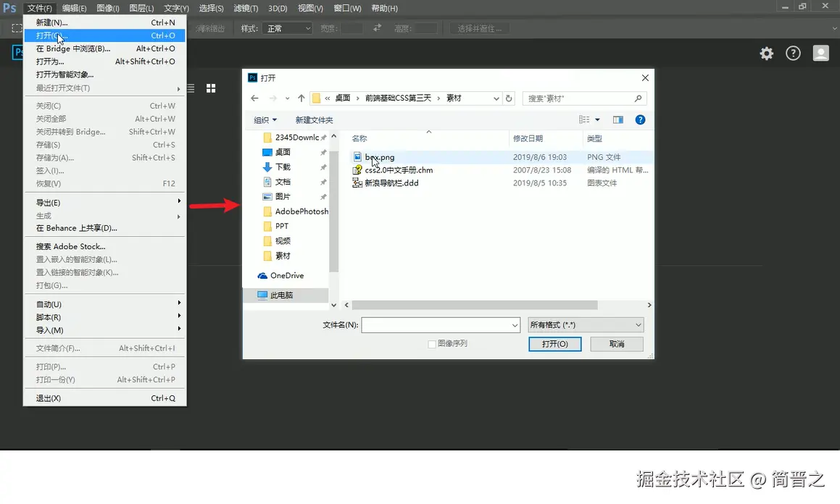Go forward in Open dialog navigation
This screenshot has width=840, height=504.
point(273,98)
